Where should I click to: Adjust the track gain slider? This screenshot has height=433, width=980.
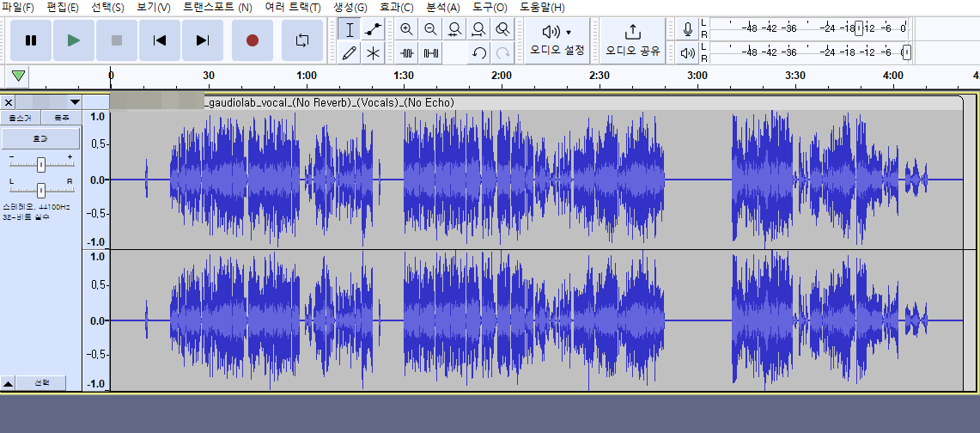(41, 164)
